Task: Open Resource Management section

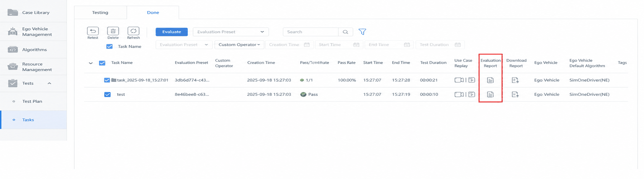Action: click(33, 67)
